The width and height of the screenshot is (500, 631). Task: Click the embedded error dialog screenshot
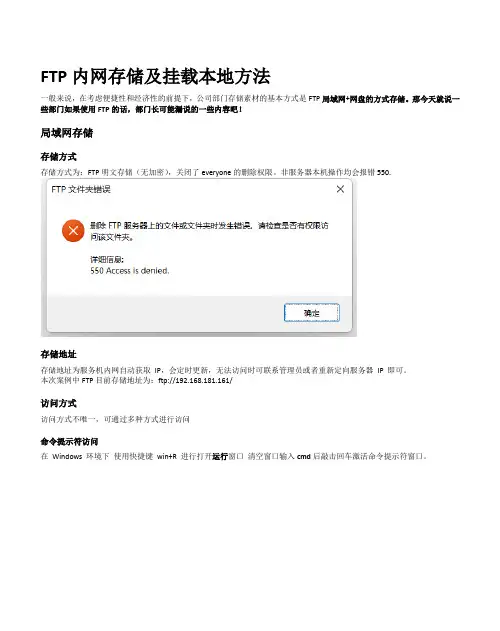[x=199, y=258]
